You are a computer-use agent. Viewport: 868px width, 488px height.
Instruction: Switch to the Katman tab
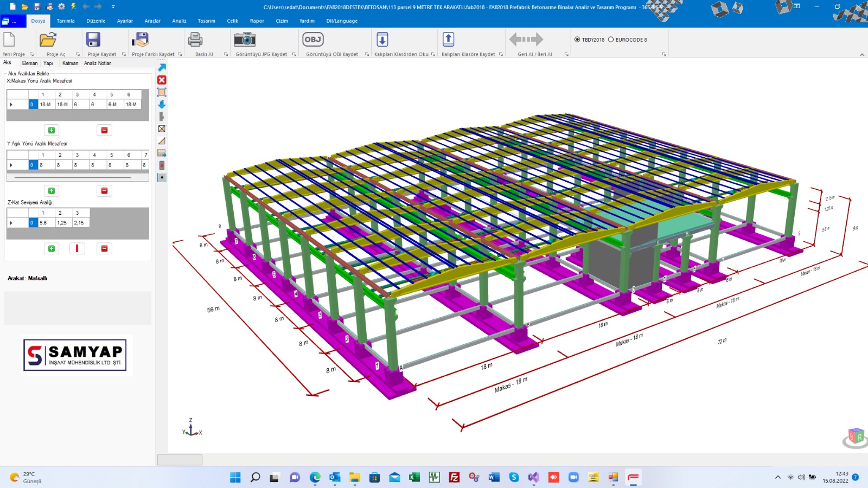70,63
